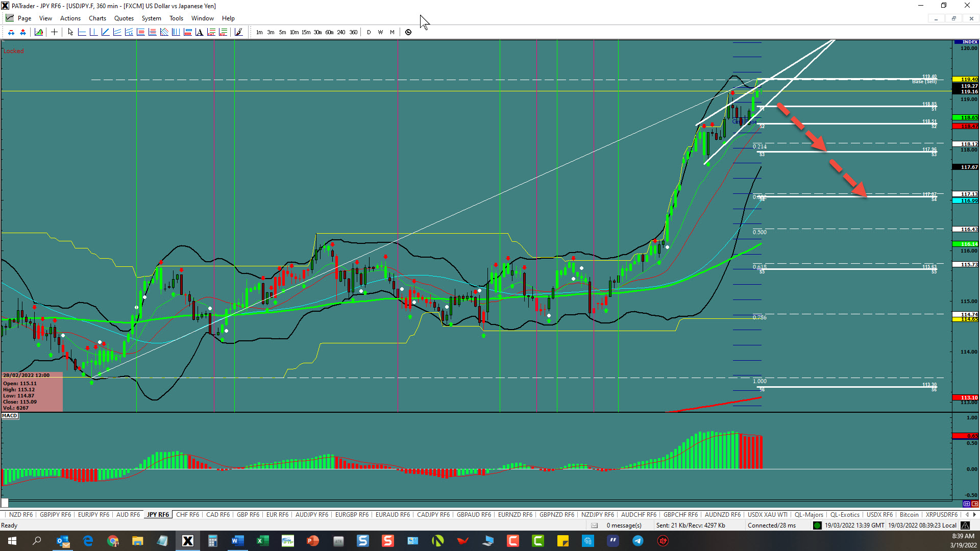Select the linear regression channel tool
This screenshot has width=980, height=551.
(129, 32)
